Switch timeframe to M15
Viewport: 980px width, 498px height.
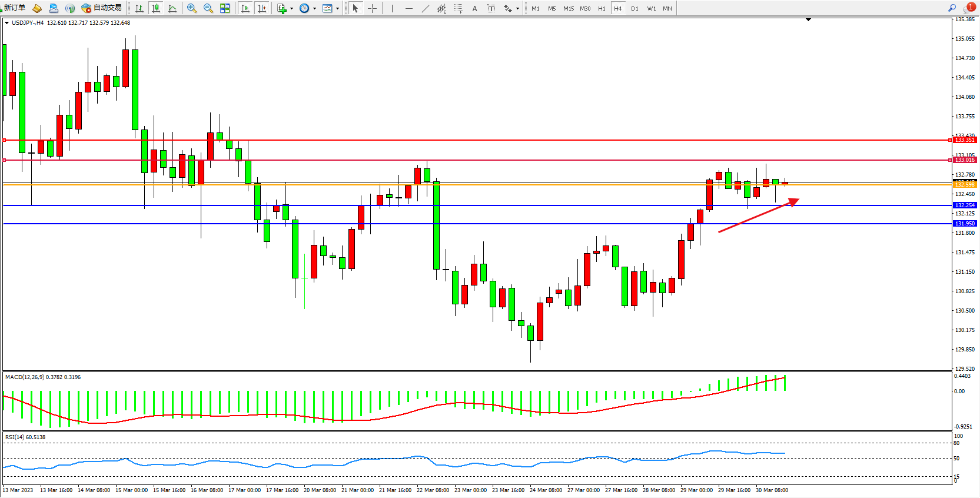pyautogui.click(x=568, y=8)
